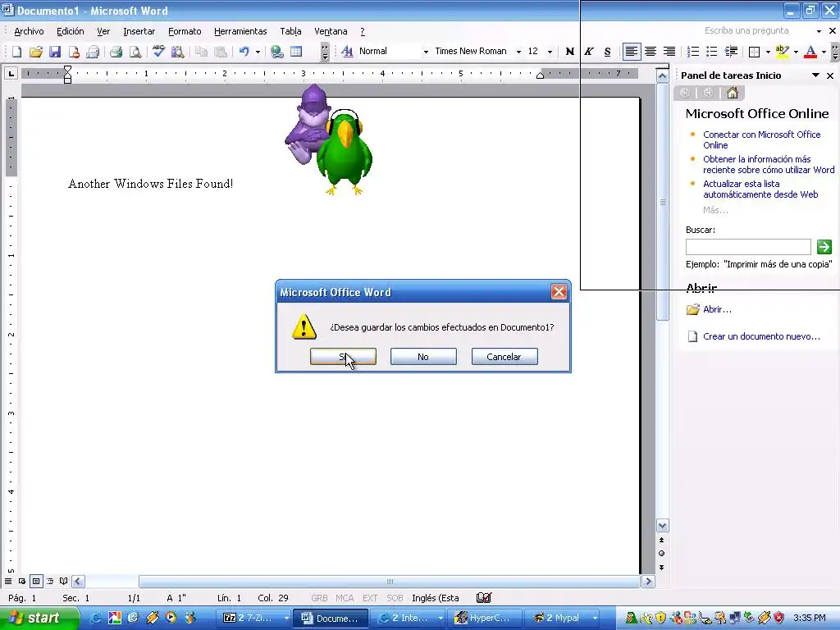Image resolution: width=840 pixels, height=630 pixels.
Task: Expand the font color dropdown arrow
Action: pos(824,52)
